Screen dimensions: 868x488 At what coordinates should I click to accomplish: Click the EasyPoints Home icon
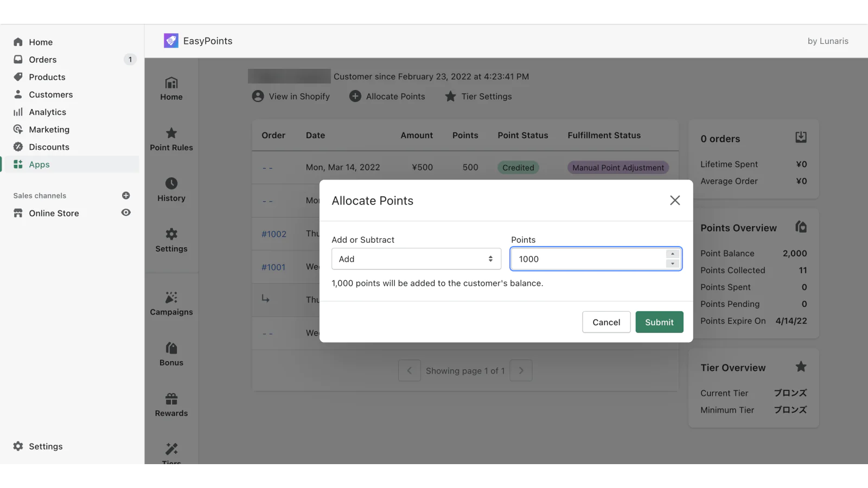pos(171,88)
